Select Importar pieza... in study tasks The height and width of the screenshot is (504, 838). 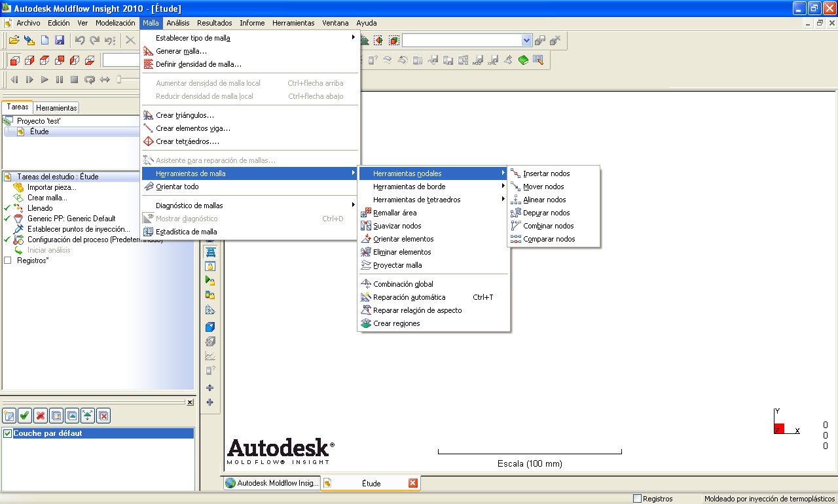coord(52,187)
